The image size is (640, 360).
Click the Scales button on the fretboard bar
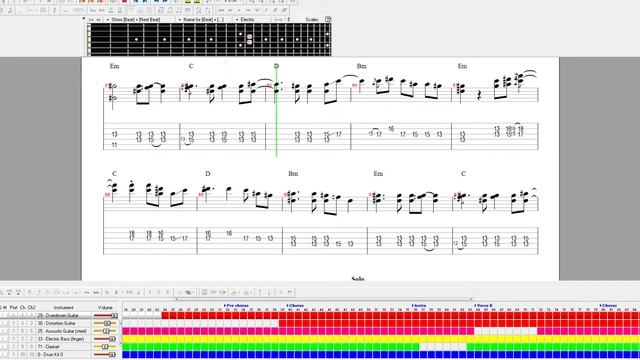[x=312, y=19]
